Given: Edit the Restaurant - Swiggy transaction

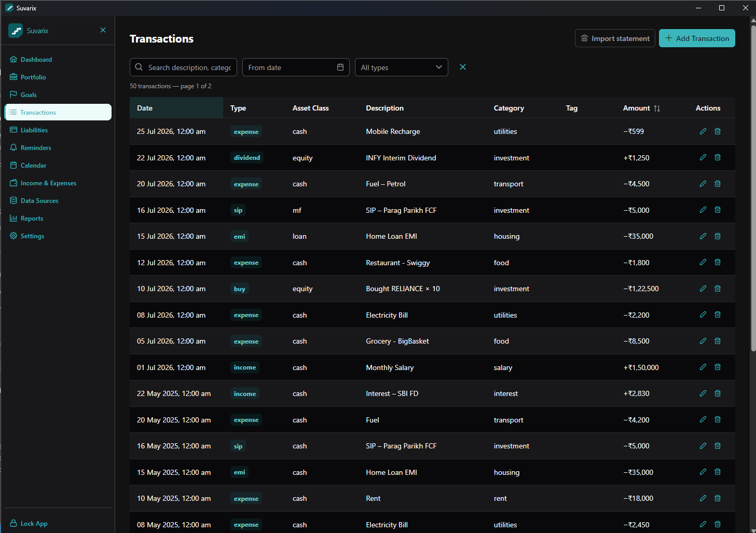Looking at the screenshot, I should click(703, 262).
